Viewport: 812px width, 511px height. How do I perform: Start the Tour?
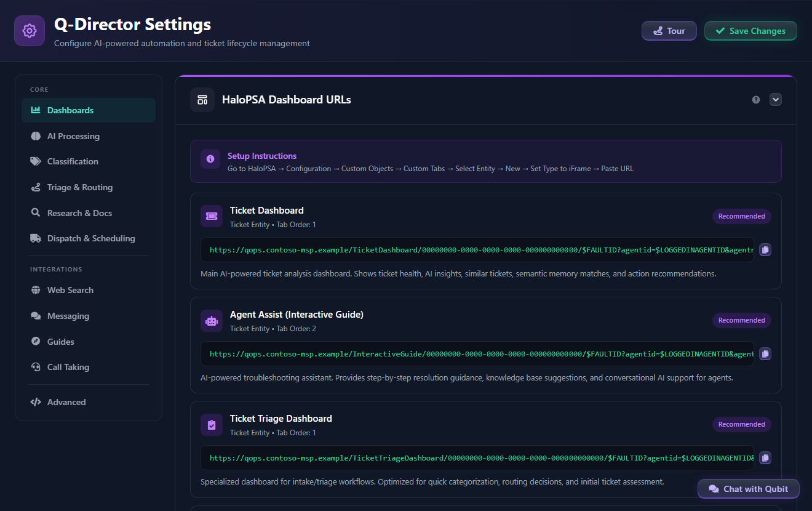[x=669, y=31]
